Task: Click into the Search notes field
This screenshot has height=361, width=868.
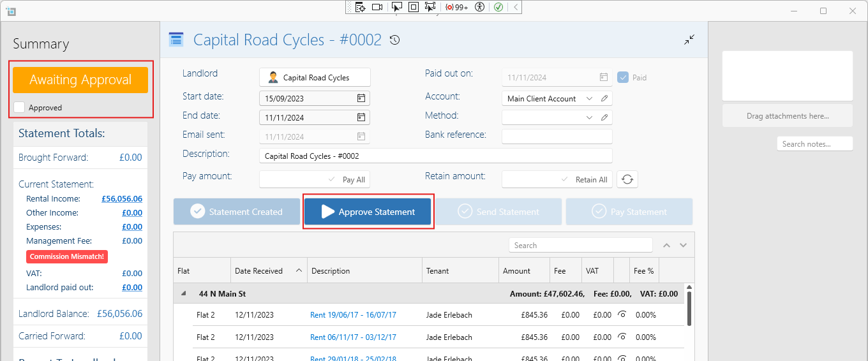Action: [814, 144]
